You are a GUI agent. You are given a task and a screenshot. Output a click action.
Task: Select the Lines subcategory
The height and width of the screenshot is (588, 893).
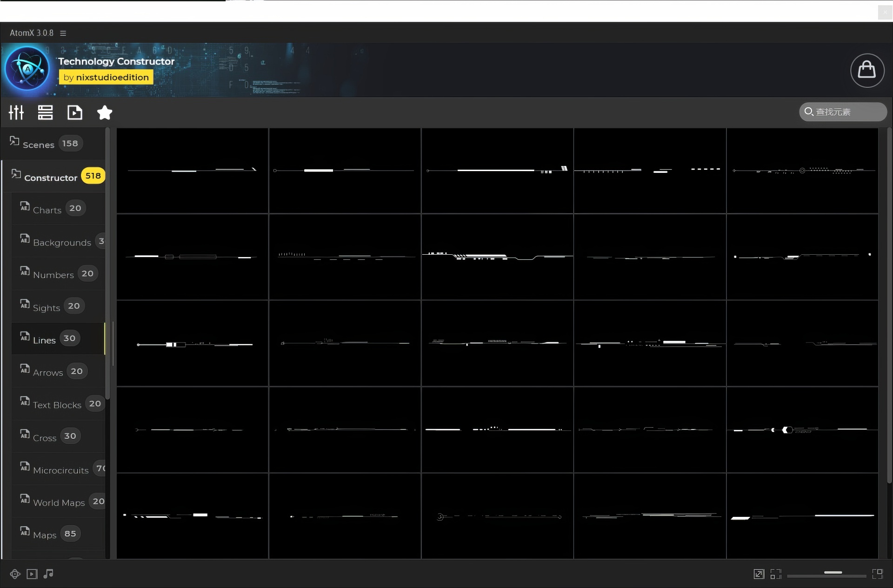[x=58, y=339]
